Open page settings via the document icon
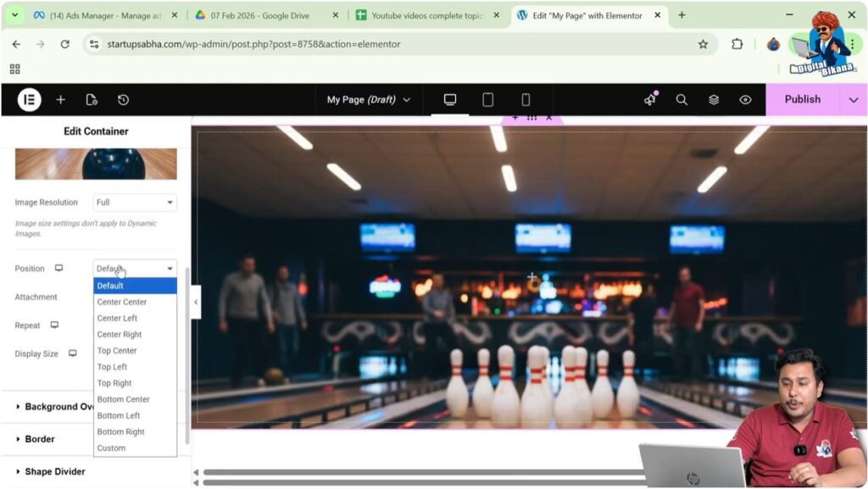The image size is (868, 489). point(92,99)
